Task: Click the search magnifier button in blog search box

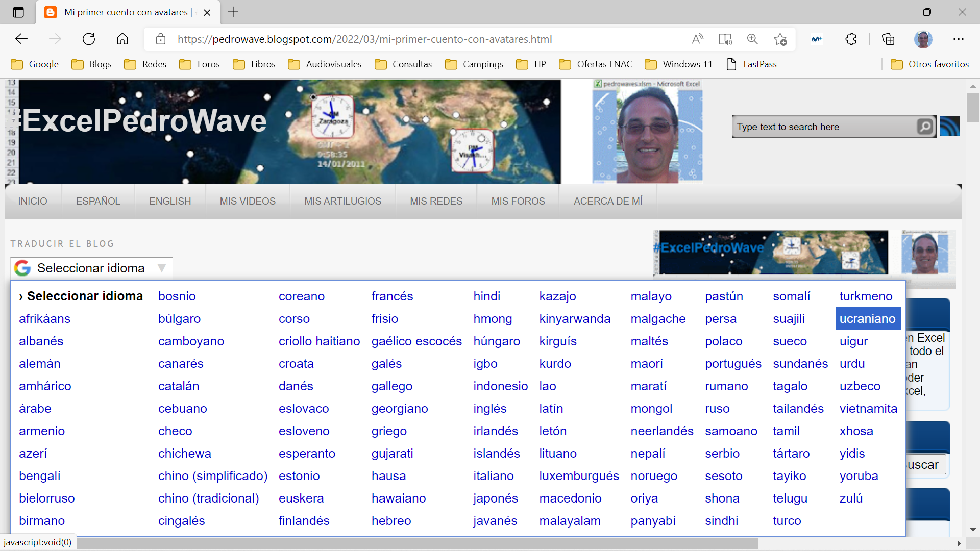Action: point(925,127)
